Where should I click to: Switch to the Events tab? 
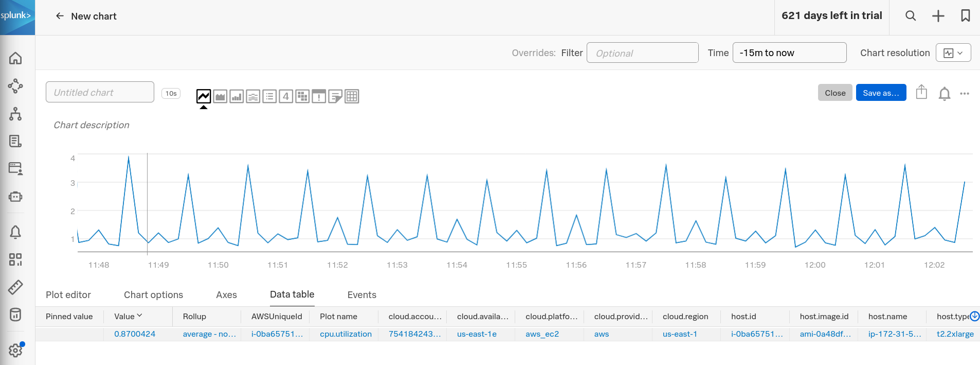[x=362, y=294]
